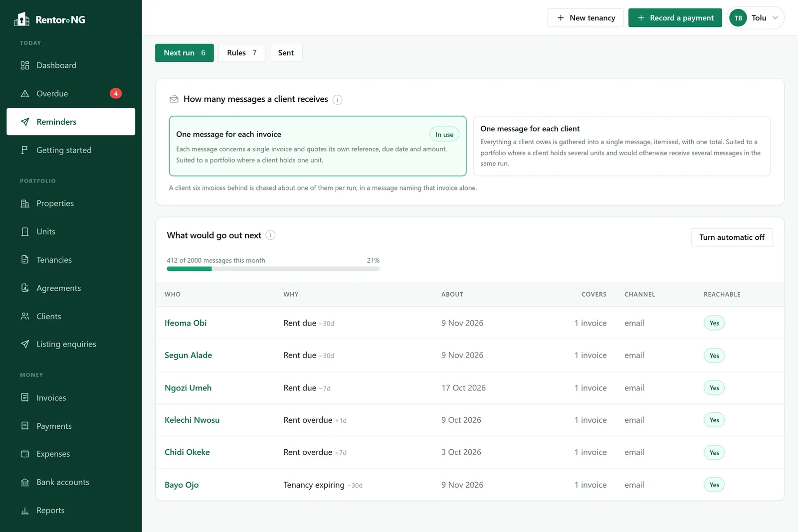Click the Reports bar chart icon
The width and height of the screenshot is (798, 532).
pyautogui.click(x=25, y=511)
